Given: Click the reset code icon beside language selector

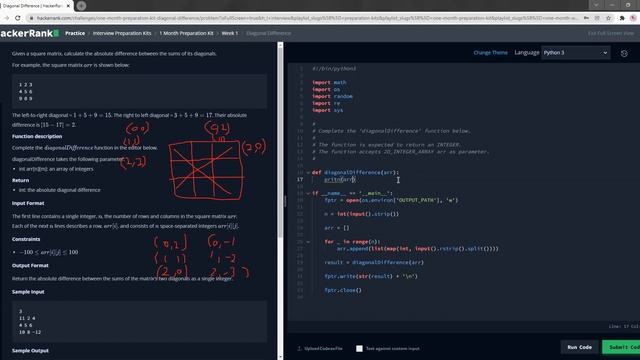Looking at the screenshot, I should click(624, 53).
